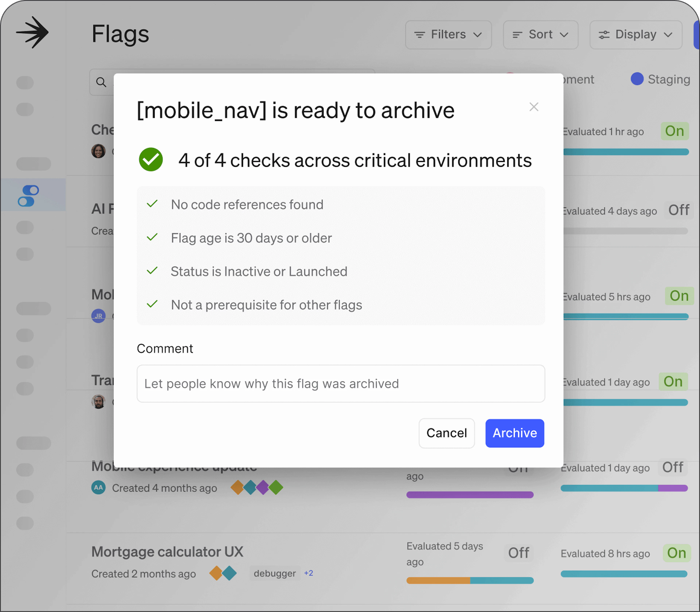The height and width of the screenshot is (612, 700).
Task: Click the green checkmark circle icon
Action: pyautogui.click(x=151, y=160)
